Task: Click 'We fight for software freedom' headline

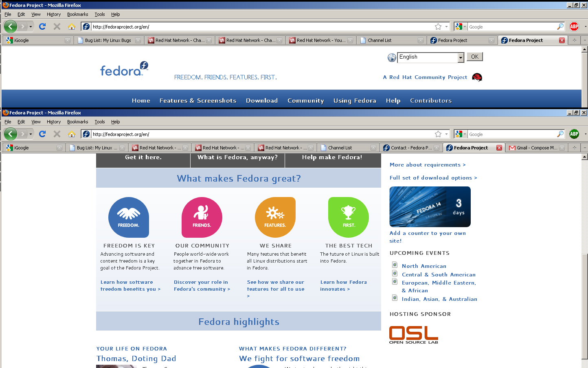Action: tap(299, 359)
